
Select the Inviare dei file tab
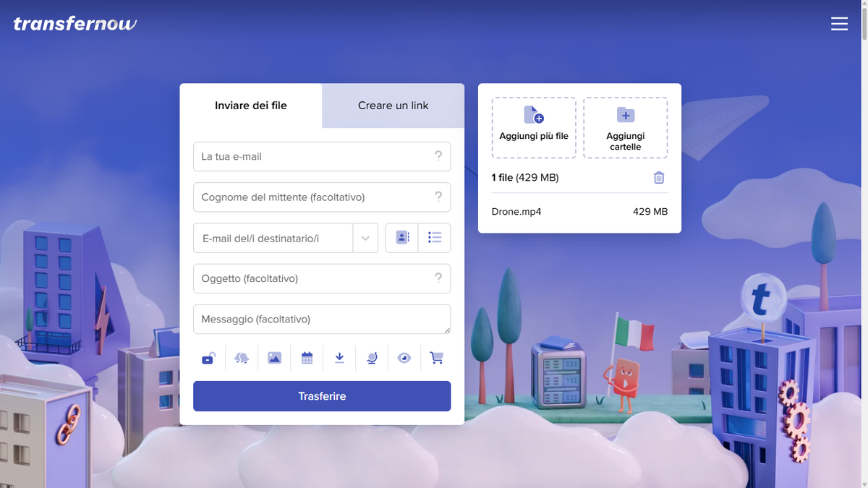point(250,106)
